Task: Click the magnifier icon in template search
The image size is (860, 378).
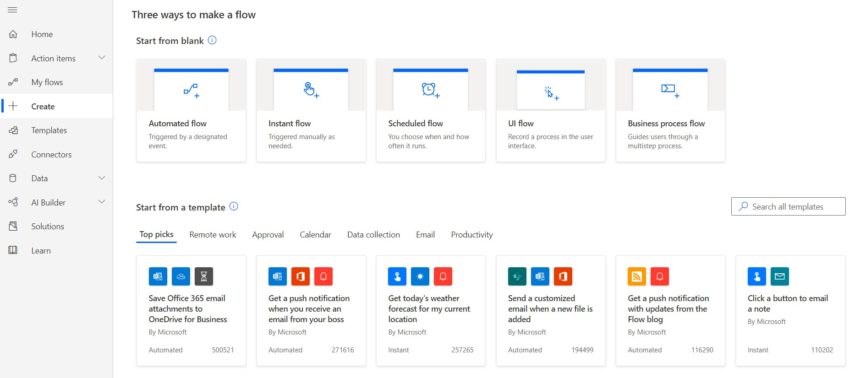Action: tap(743, 206)
